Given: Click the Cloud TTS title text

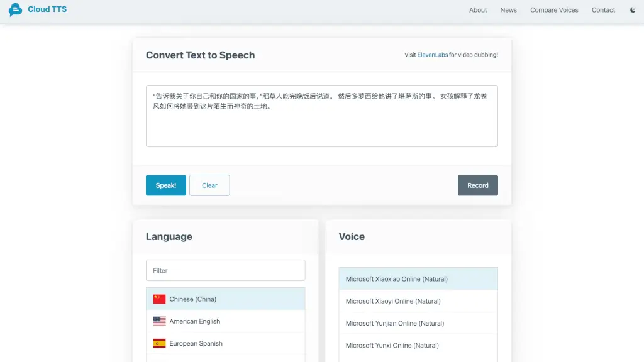Looking at the screenshot, I should pos(47,9).
